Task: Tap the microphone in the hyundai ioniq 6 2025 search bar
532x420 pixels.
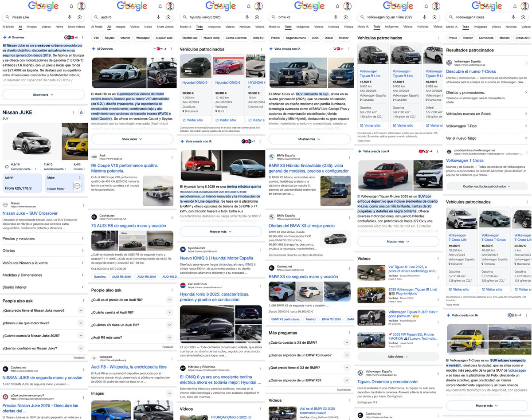Action: (x=247, y=17)
